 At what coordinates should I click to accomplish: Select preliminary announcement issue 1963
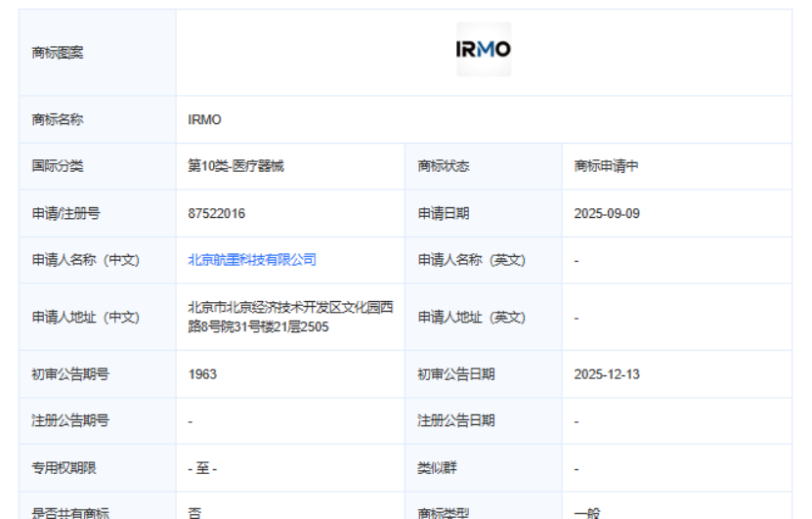pos(202,374)
